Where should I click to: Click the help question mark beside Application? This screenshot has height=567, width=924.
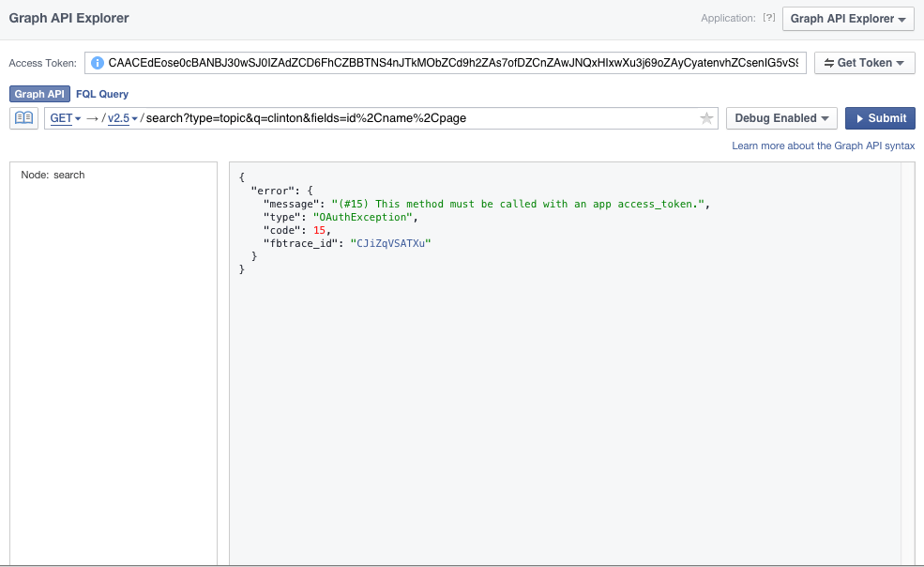pyautogui.click(x=769, y=18)
